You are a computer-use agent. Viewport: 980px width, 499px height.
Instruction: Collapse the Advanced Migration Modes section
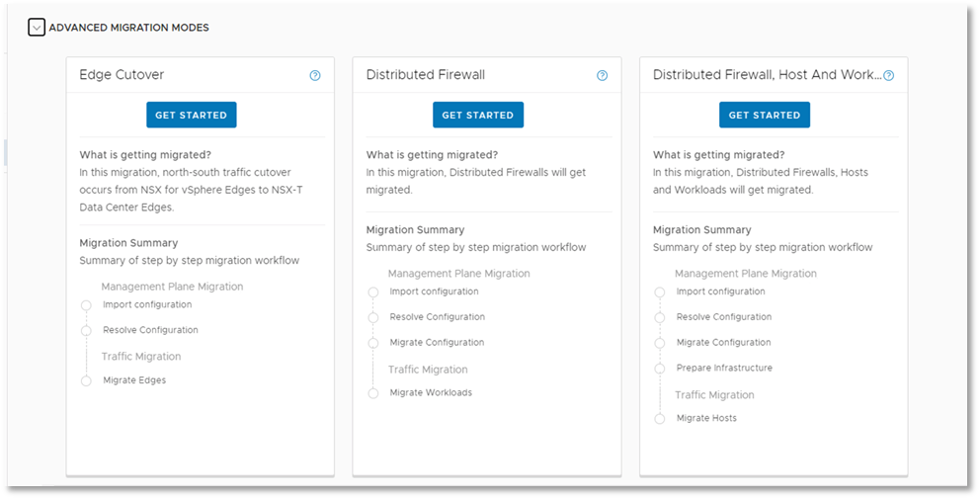(x=37, y=28)
